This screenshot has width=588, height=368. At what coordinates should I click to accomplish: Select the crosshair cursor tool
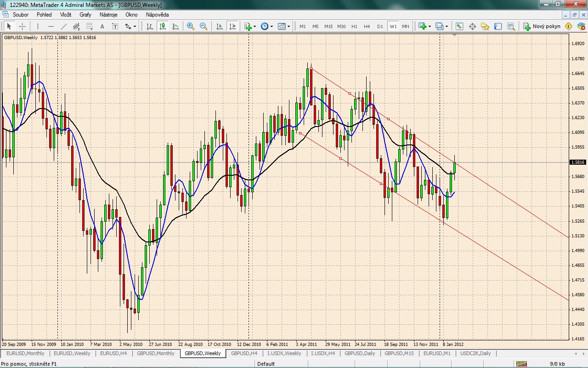pyautogui.click(x=22, y=26)
